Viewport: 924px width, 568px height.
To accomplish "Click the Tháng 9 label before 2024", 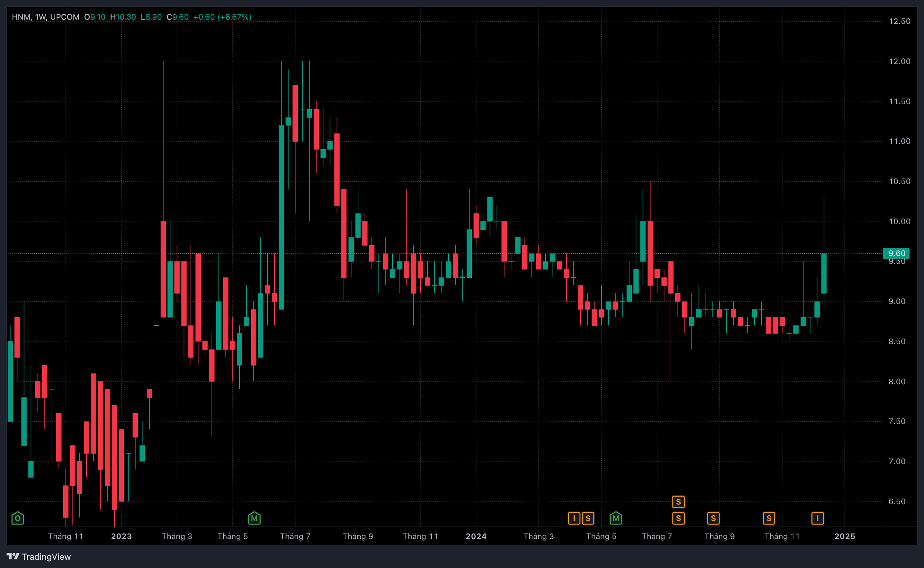I will click(x=358, y=537).
